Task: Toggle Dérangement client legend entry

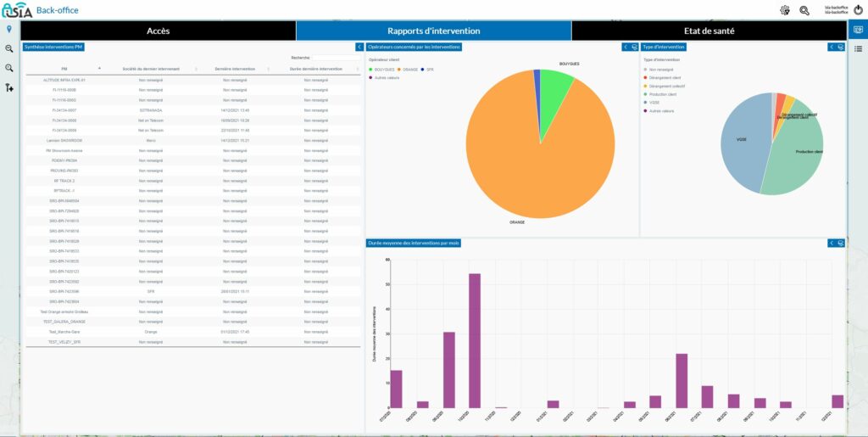Action: (x=662, y=78)
